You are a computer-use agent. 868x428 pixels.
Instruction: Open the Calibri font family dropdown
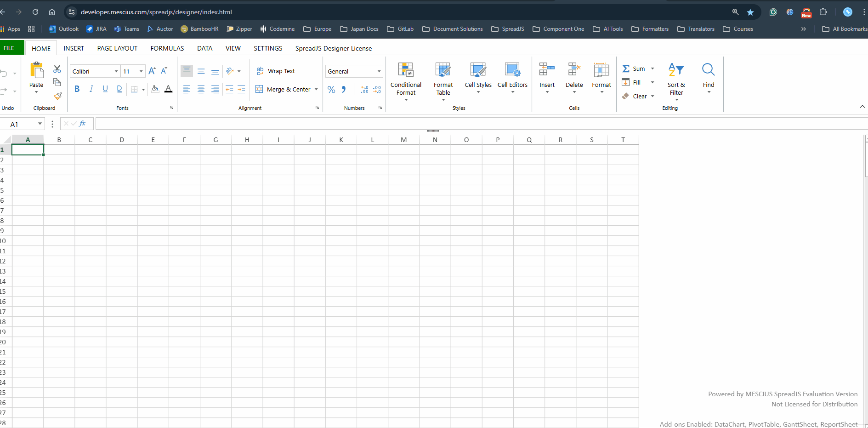[x=116, y=71]
